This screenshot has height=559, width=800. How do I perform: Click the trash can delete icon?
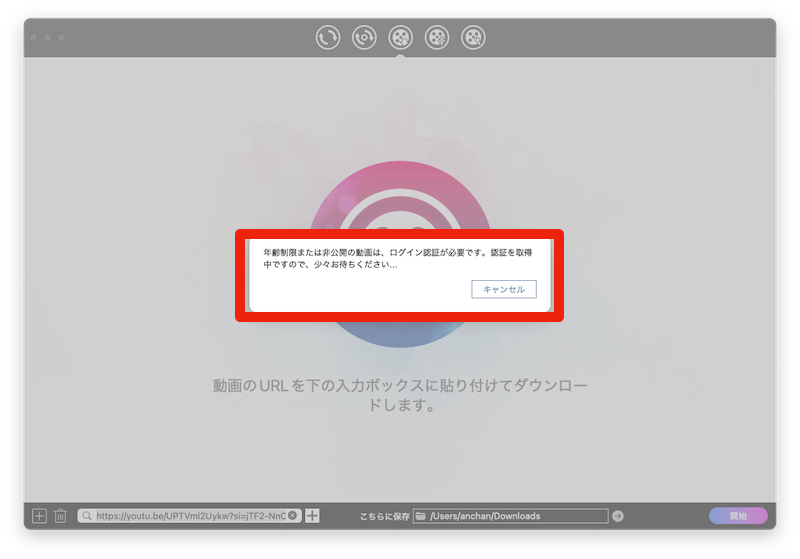click(60, 516)
